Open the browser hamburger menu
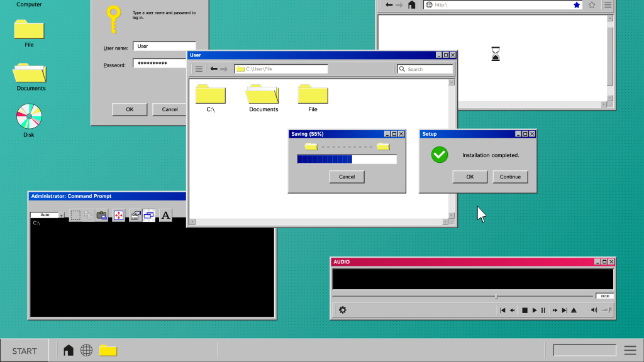Viewport: 644px width, 362px height. click(608, 5)
